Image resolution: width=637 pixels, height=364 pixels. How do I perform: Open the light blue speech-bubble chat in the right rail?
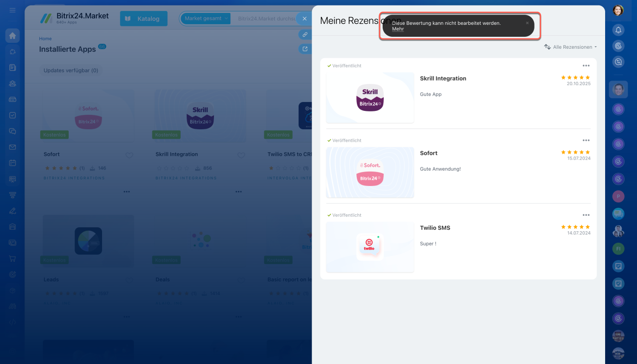(x=618, y=213)
